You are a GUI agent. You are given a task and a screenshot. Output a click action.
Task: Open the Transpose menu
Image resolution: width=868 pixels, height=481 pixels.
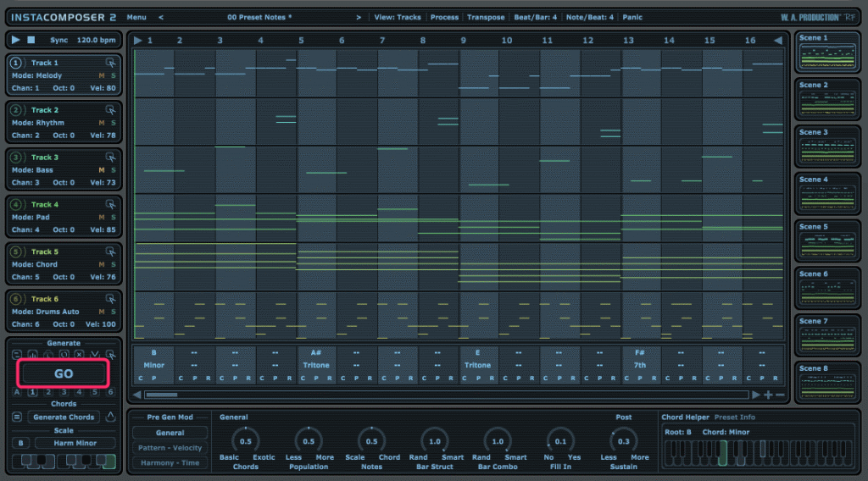[x=486, y=17]
